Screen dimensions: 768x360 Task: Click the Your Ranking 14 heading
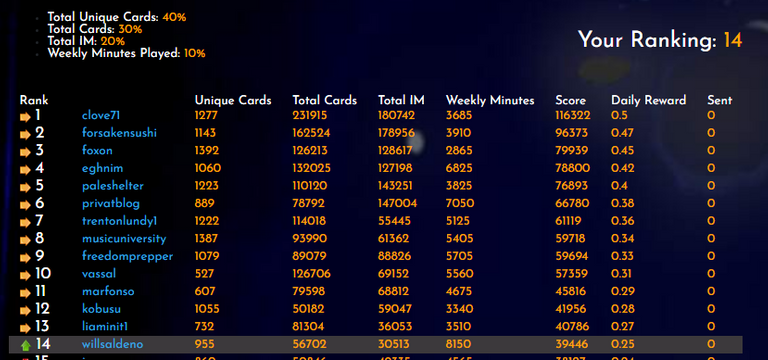(x=660, y=39)
